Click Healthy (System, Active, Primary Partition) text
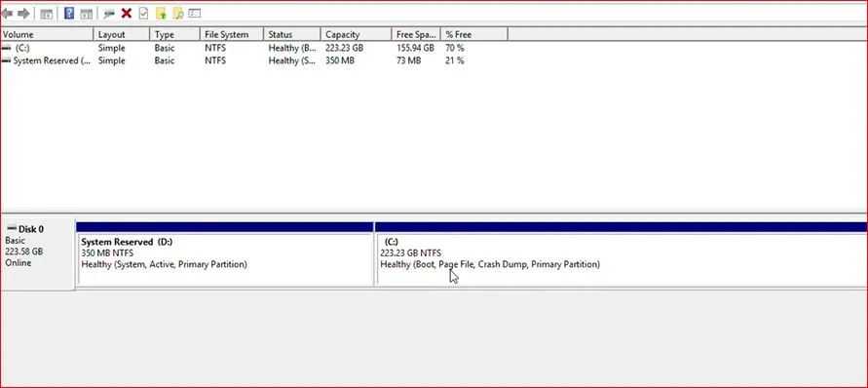This screenshot has height=388, width=868. (165, 264)
